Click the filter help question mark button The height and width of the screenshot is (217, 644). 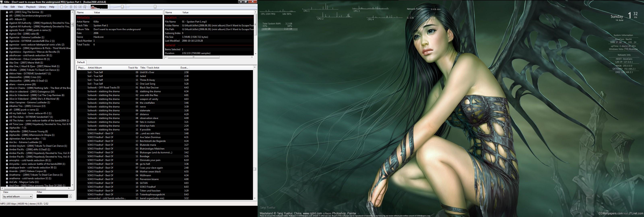point(70,196)
